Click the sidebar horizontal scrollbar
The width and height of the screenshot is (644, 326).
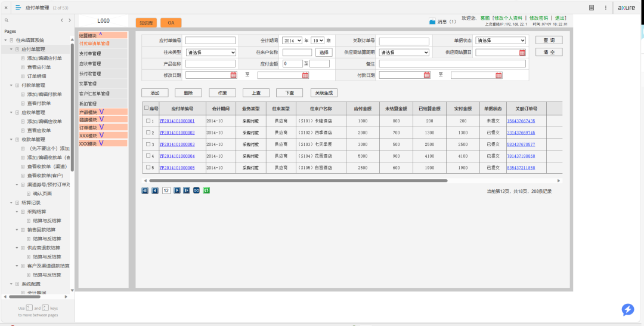(24, 296)
